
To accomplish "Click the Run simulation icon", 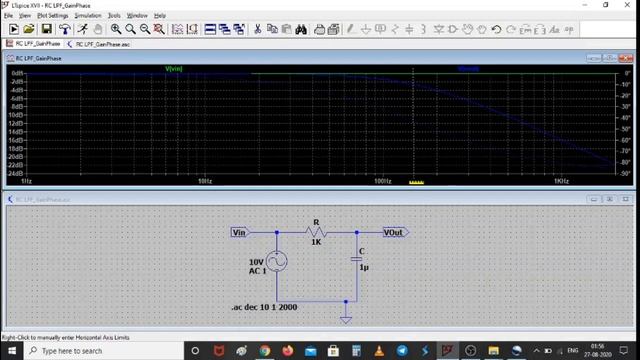I will 13,29.
